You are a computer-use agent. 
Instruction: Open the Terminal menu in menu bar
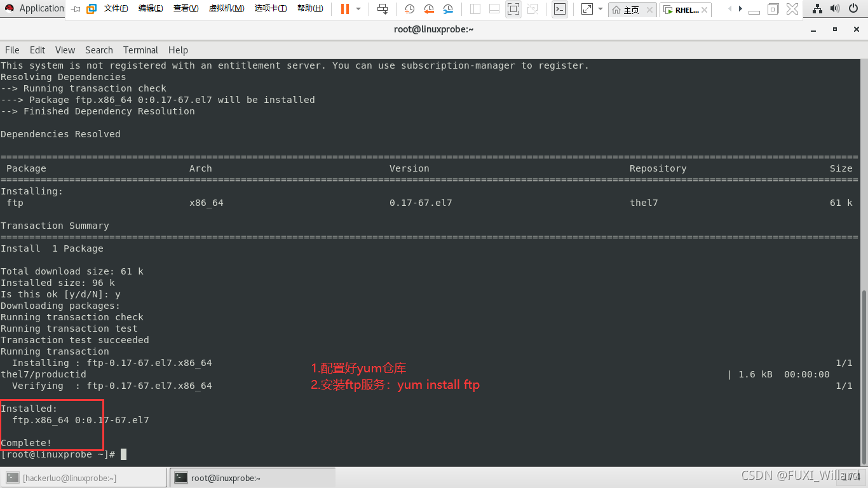pyautogui.click(x=140, y=50)
